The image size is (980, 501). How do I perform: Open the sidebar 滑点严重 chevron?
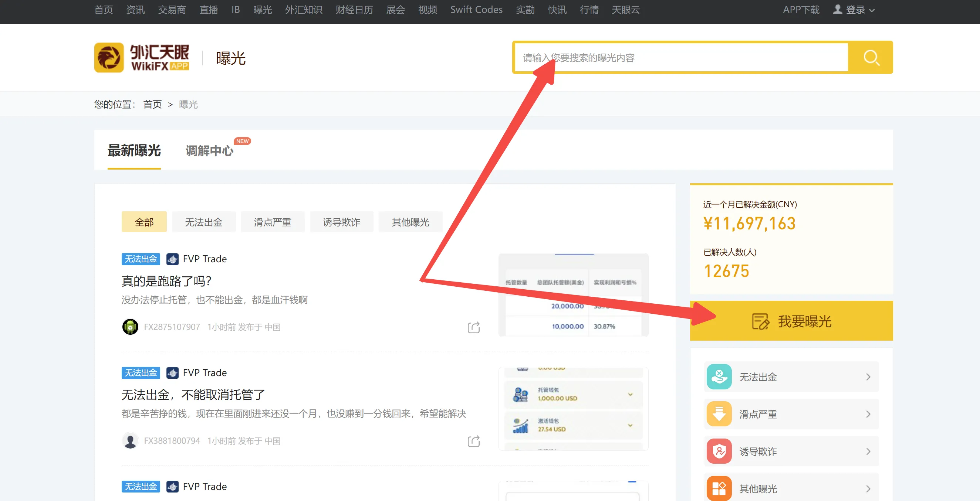(x=868, y=414)
